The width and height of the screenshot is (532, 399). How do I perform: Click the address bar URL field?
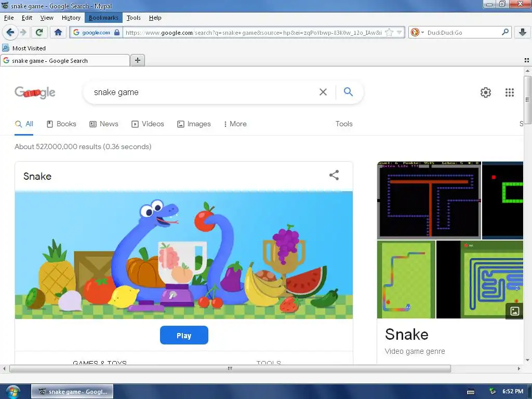tap(254, 33)
